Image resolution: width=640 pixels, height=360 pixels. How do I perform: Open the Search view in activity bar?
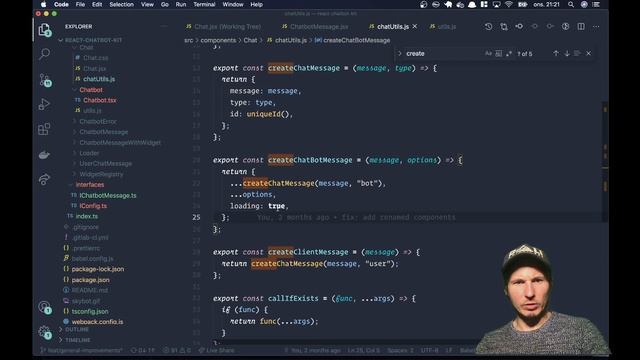(x=44, y=54)
